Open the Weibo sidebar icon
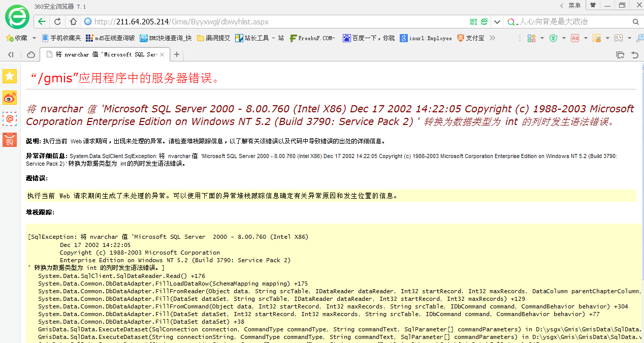 [x=10, y=98]
